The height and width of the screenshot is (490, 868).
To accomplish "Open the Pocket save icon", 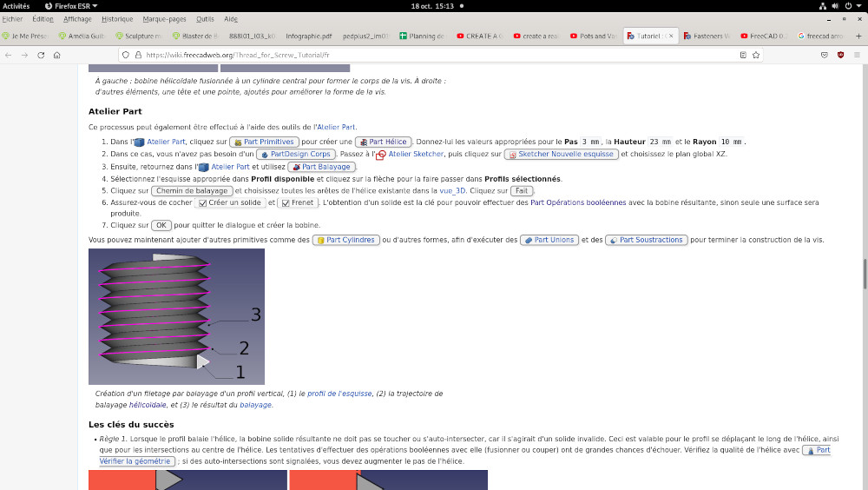I will (x=825, y=55).
